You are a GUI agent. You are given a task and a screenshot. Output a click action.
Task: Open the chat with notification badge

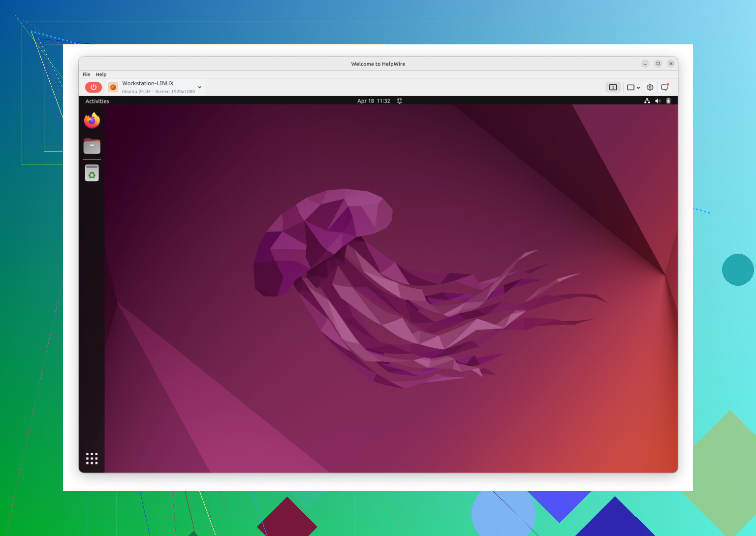pyautogui.click(x=664, y=87)
